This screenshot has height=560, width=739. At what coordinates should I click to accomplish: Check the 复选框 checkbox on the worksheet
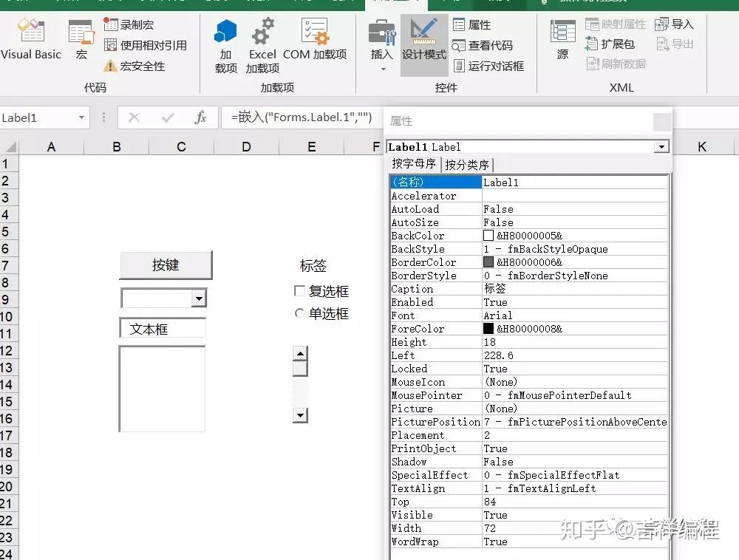point(299,291)
